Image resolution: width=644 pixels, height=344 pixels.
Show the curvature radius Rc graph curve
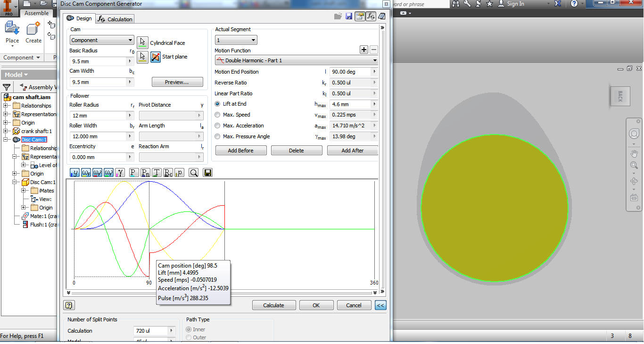point(168,173)
